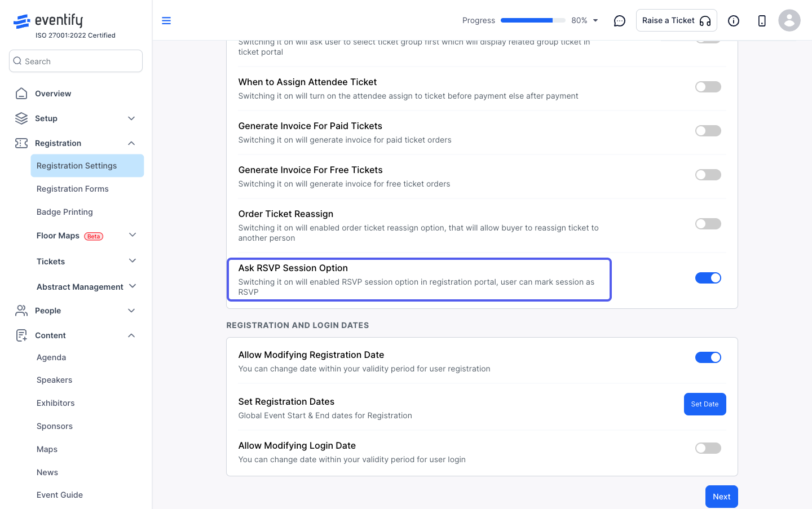The height and width of the screenshot is (509, 812).
Task: Toggle When to Assign Attendee Ticket
Action: point(708,87)
